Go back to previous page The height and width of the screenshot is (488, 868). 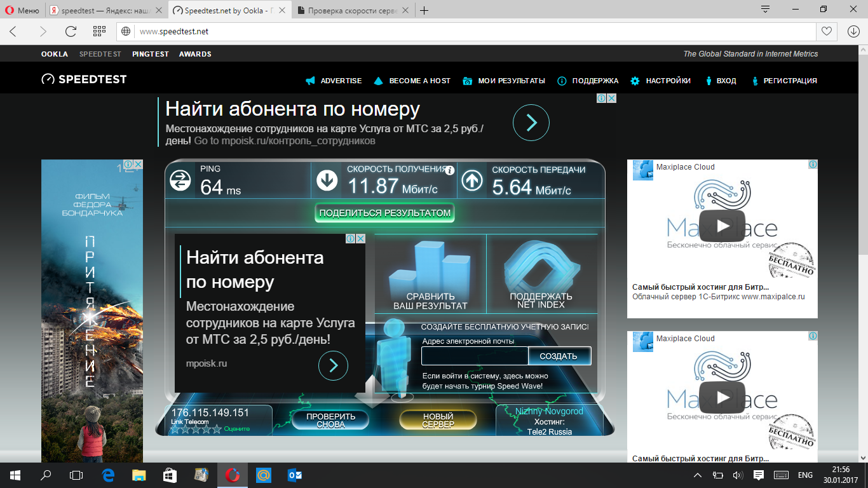(13, 31)
